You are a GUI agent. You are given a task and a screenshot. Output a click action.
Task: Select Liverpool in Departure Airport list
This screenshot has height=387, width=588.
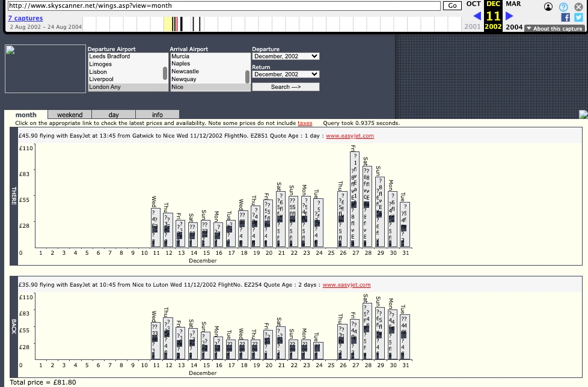click(x=101, y=79)
